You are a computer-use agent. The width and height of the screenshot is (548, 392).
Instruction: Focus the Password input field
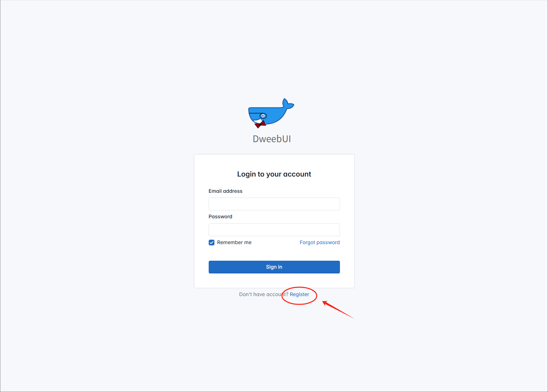pos(274,230)
